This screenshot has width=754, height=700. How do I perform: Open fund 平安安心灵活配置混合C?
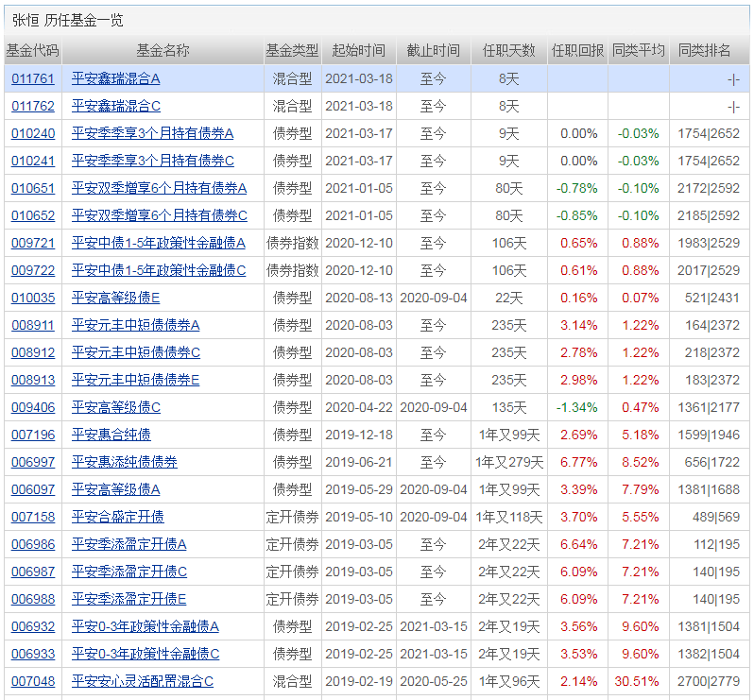(143, 682)
